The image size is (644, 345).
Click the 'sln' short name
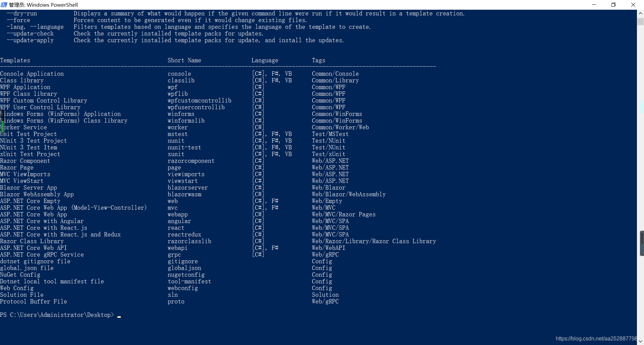pos(173,295)
